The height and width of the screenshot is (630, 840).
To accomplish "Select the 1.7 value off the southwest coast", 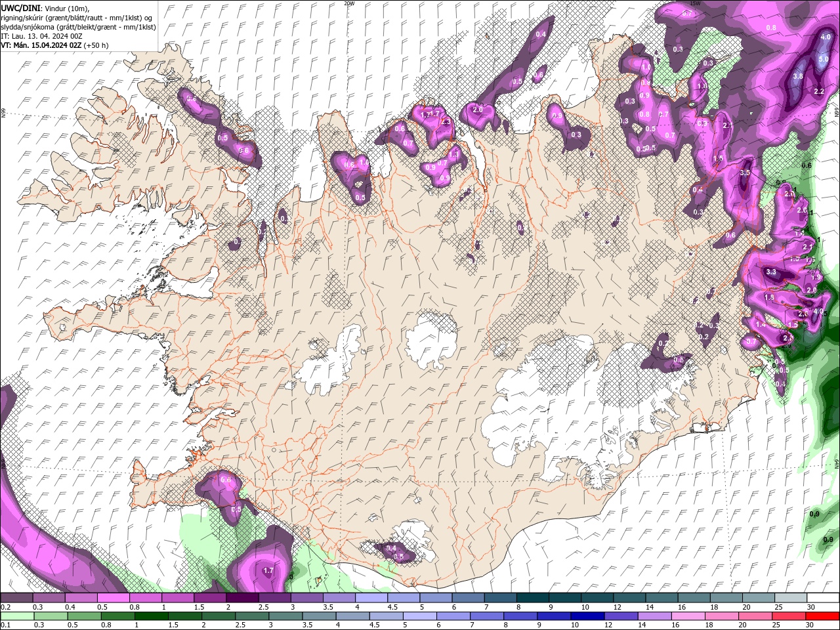I will point(268,571).
